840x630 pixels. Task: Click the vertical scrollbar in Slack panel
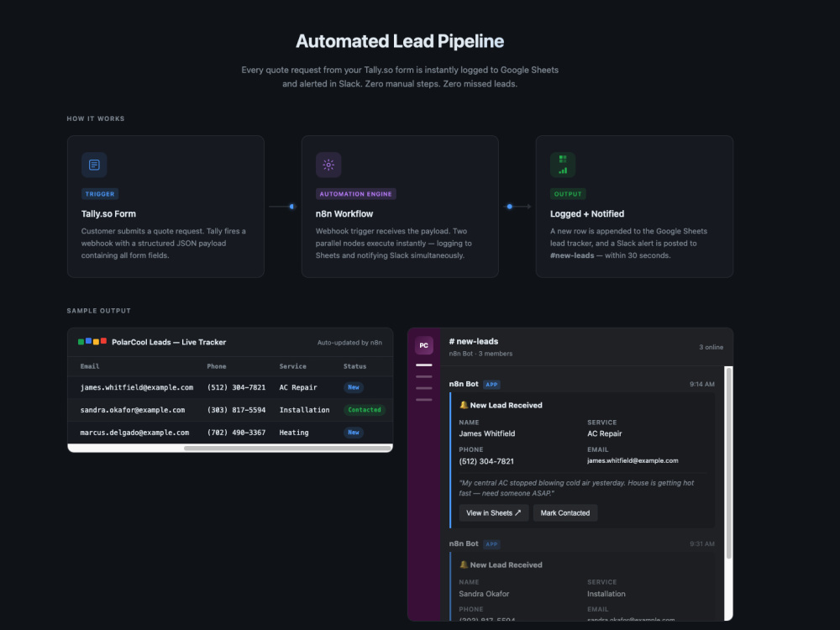[x=728, y=464]
